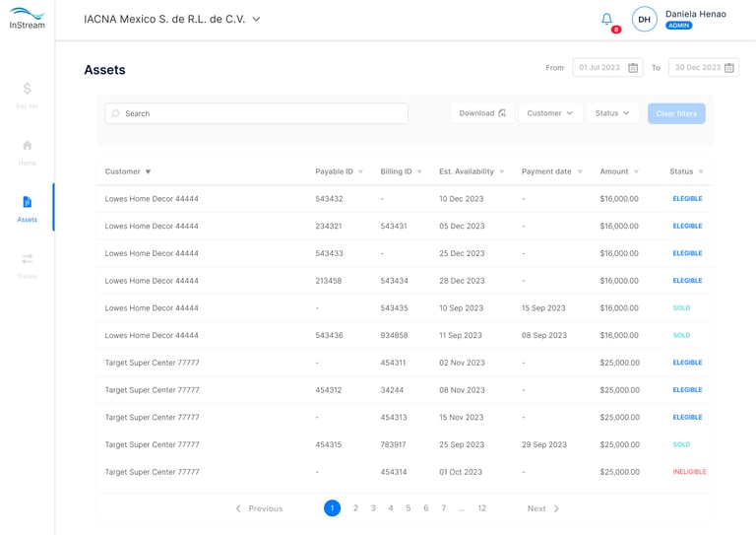Select Billing ID 543435
The width and height of the screenshot is (756, 535).
394,307
